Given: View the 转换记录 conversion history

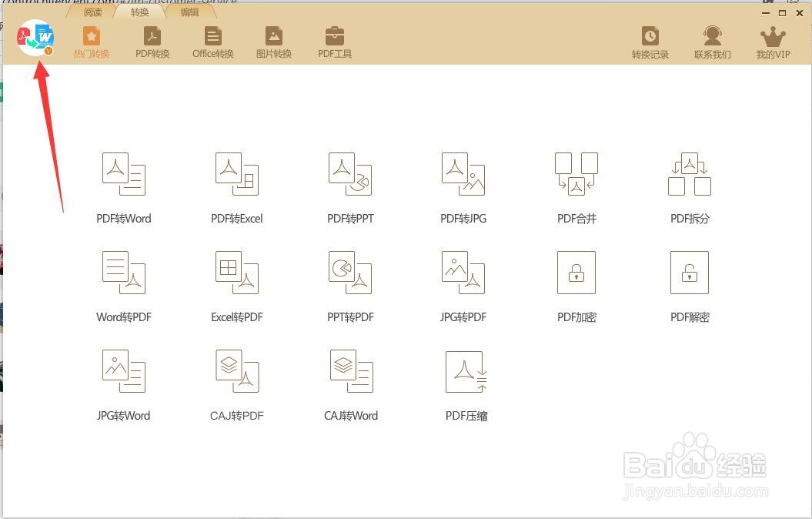Looking at the screenshot, I should (x=650, y=42).
